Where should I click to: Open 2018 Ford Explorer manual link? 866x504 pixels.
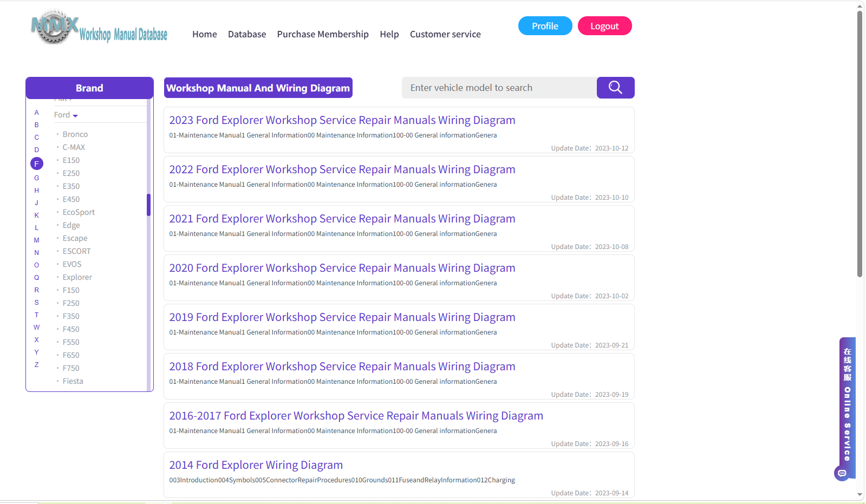point(342,366)
